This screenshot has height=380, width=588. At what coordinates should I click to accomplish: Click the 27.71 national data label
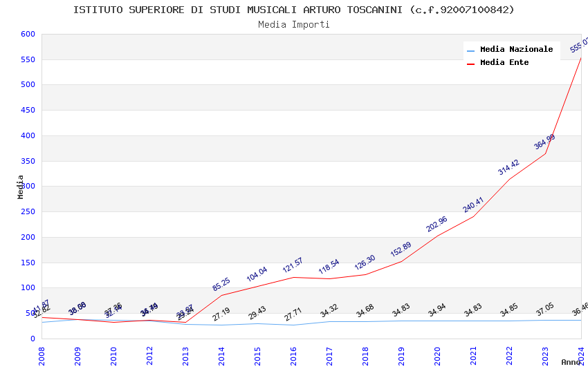[293, 314]
